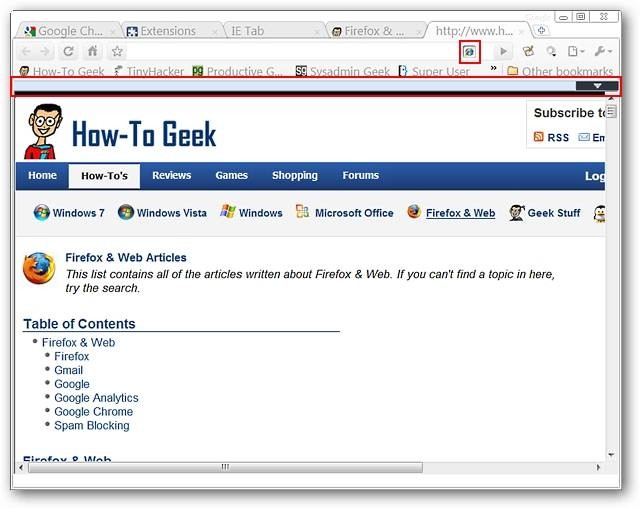Click the How-To Geek mascot logo

[44, 131]
